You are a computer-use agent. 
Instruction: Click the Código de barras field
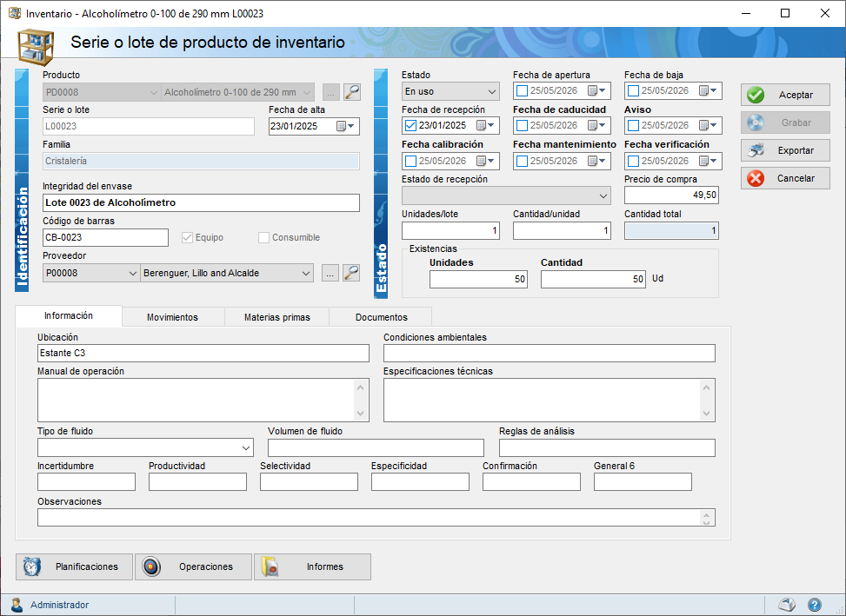(x=106, y=238)
